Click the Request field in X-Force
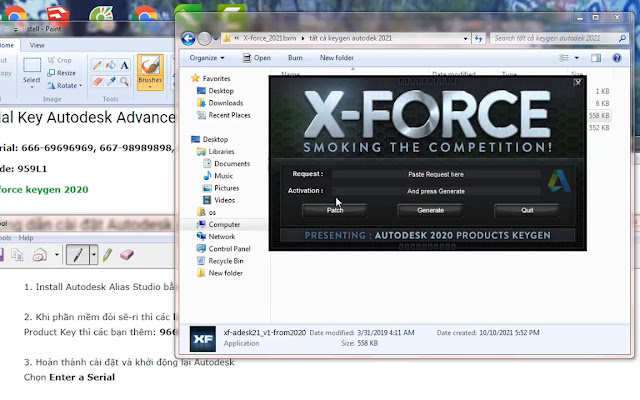The width and height of the screenshot is (640, 400). (x=436, y=174)
